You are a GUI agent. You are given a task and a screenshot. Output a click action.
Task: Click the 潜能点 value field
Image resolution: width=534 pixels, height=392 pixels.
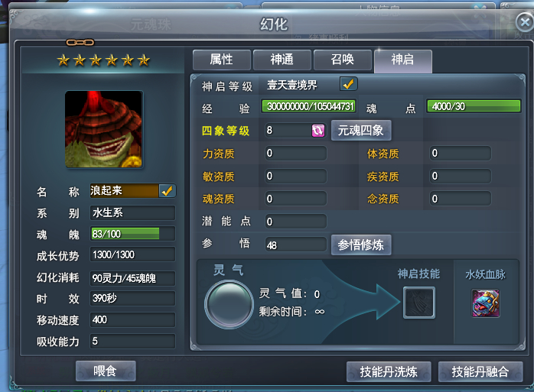click(x=296, y=222)
